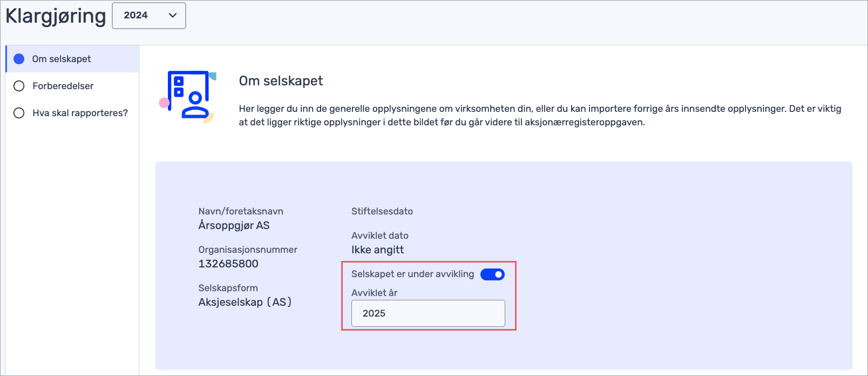Click the Klargjøring page title
Screen dimensions: 868x376
coord(56,16)
